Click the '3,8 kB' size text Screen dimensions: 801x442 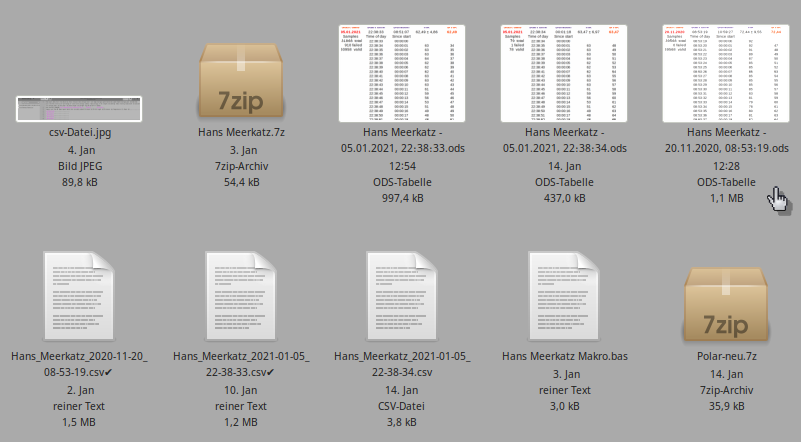[402, 422]
